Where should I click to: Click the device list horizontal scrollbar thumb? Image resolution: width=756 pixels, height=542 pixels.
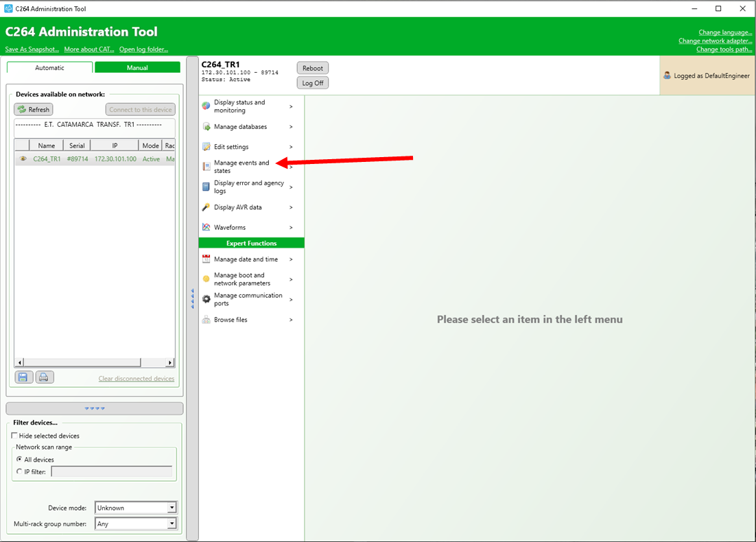click(x=82, y=362)
